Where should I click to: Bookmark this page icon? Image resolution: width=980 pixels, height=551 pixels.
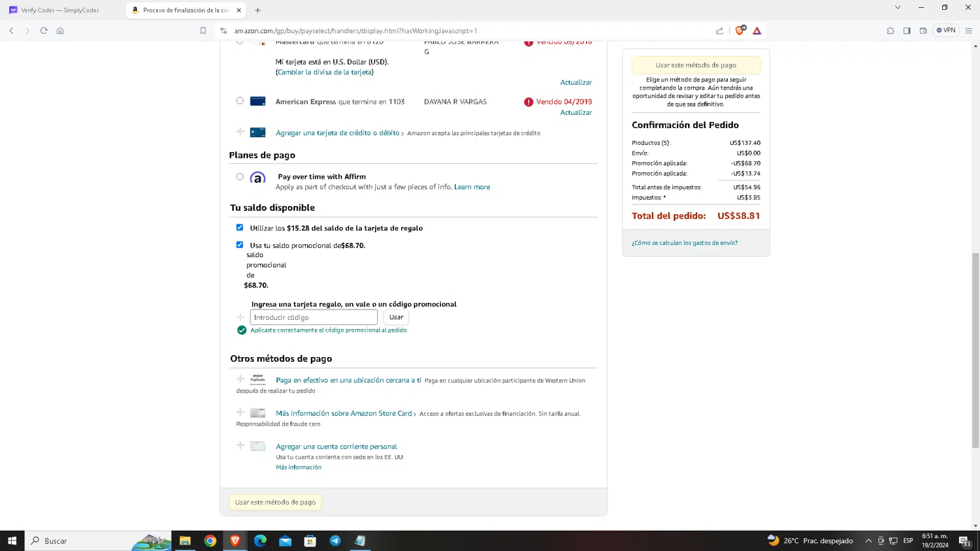coord(203,31)
